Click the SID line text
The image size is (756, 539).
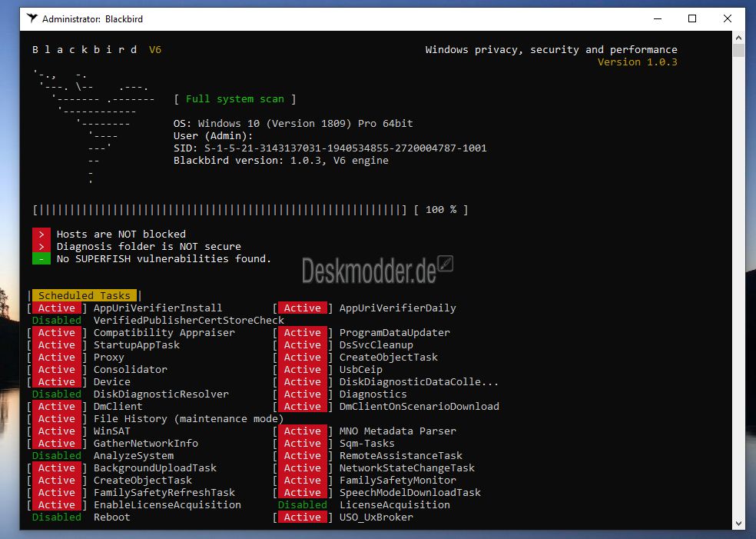[x=330, y=148]
